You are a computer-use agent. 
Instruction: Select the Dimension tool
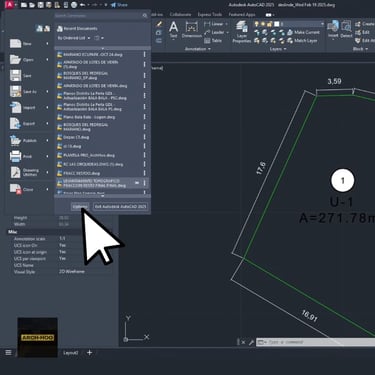point(192,29)
